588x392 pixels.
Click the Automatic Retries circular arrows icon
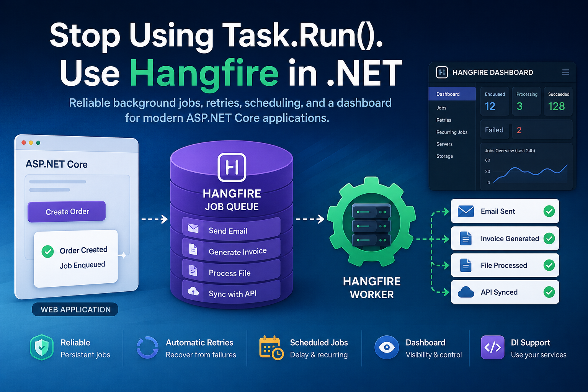click(147, 348)
